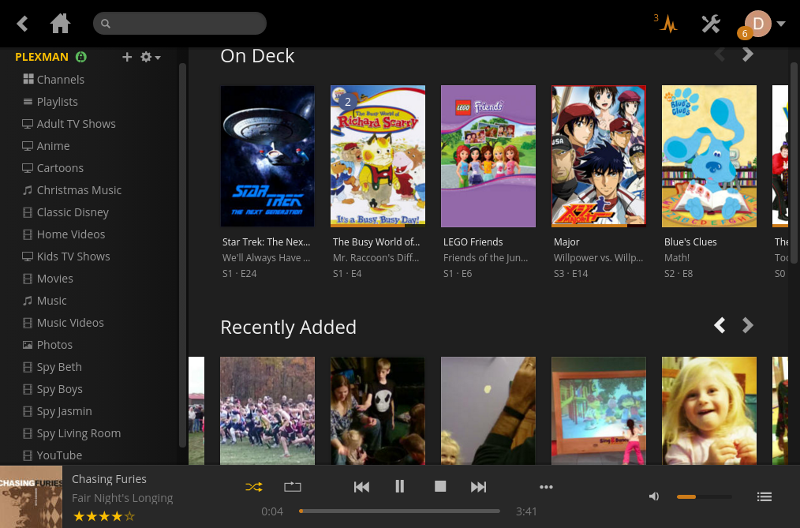Open the play queue list icon
This screenshot has height=528, width=800.
coord(764,496)
